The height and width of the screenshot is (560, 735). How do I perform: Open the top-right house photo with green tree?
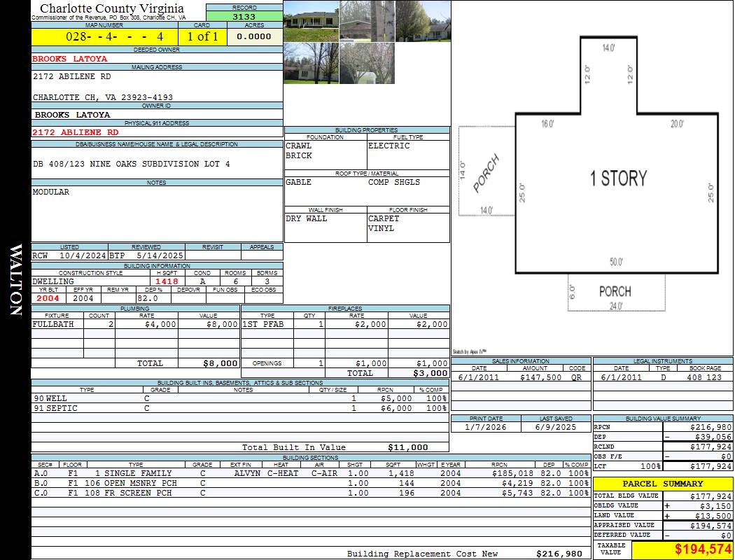point(423,21)
